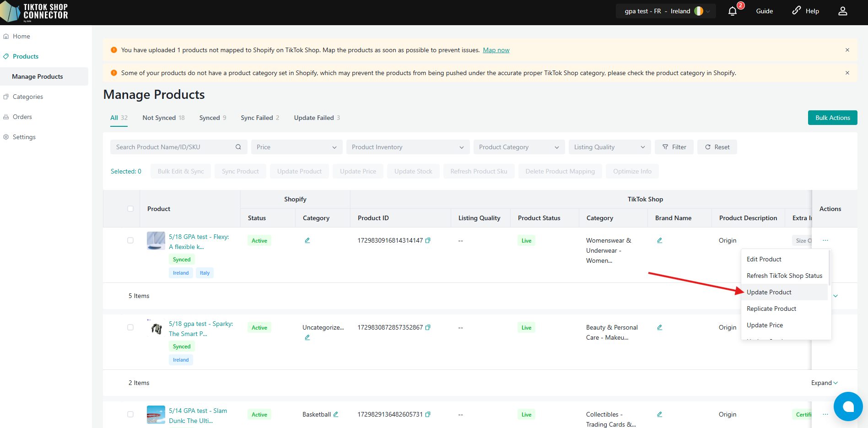The image size is (868, 428).
Task: Open the Product Inventory dropdown
Action: point(408,147)
